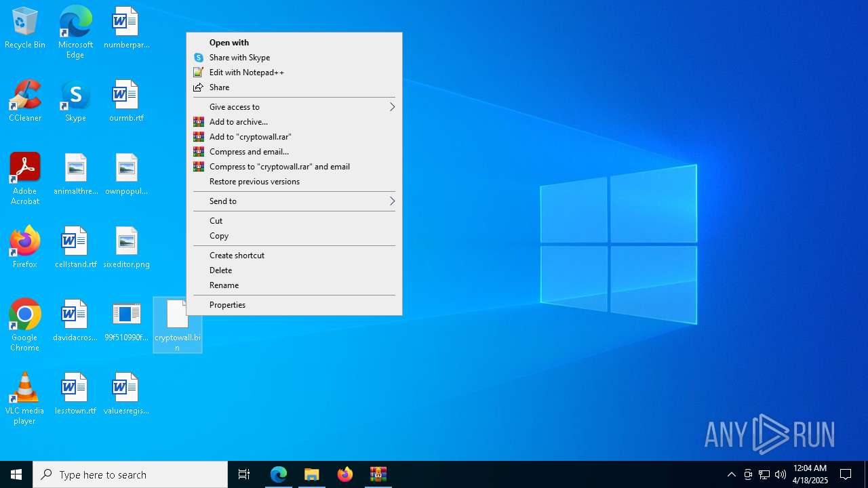868x488 pixels.
Task: Choose Edit with Notepad++ menu entry
Action: [294, 73]
